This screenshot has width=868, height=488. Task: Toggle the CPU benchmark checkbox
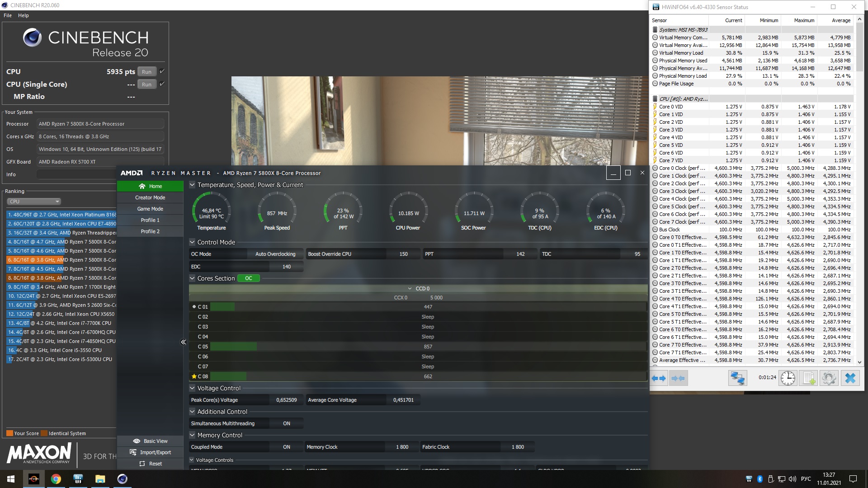pyautogui.click(x=162, y=71)
